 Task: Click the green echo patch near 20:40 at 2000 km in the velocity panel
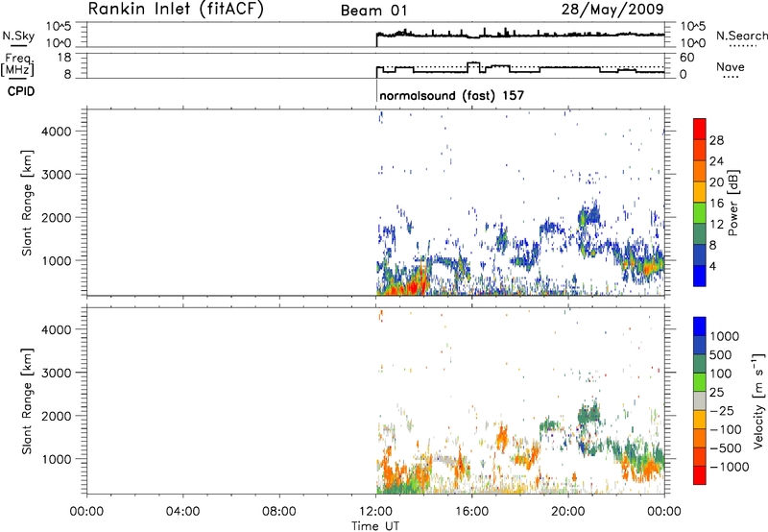click(x=588, y=416)
